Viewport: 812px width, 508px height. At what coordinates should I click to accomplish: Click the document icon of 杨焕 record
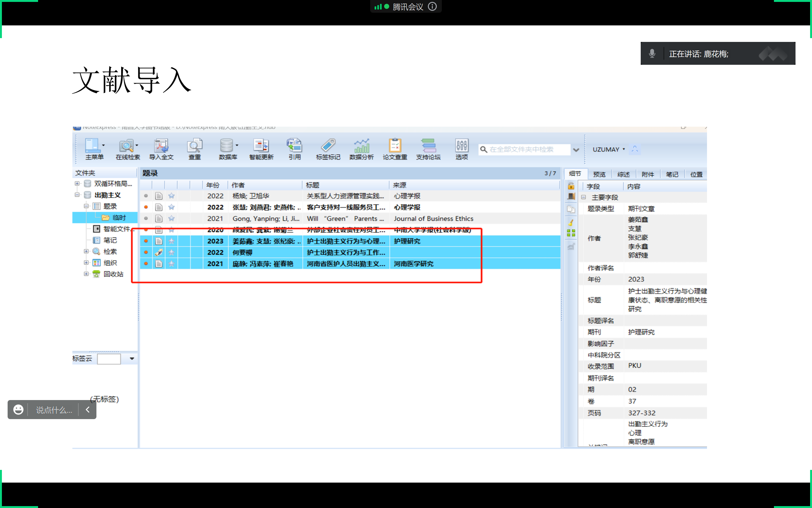[159, 196]
